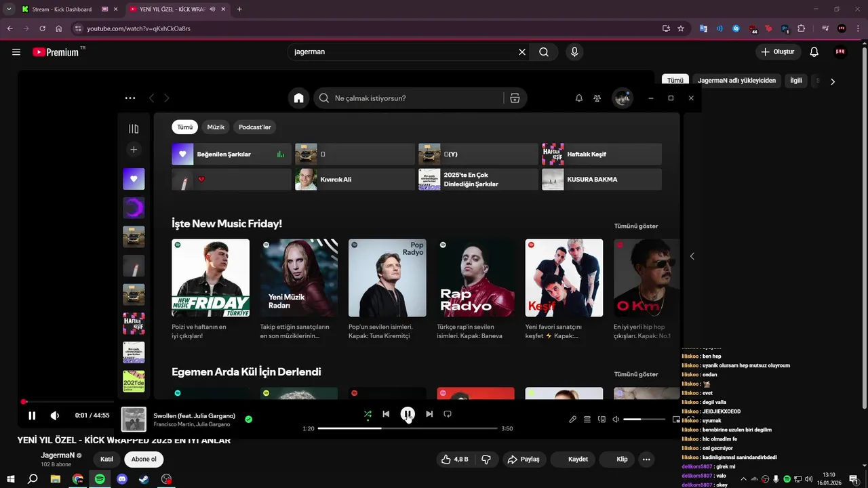Open Spotify from Windows taskbar
The image size is (868, 488).
click(100, 479)
